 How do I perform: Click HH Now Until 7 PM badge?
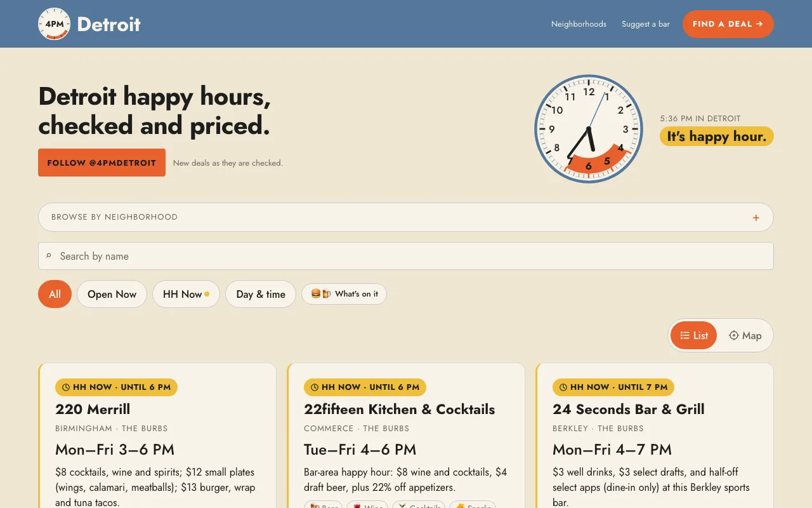613,387
